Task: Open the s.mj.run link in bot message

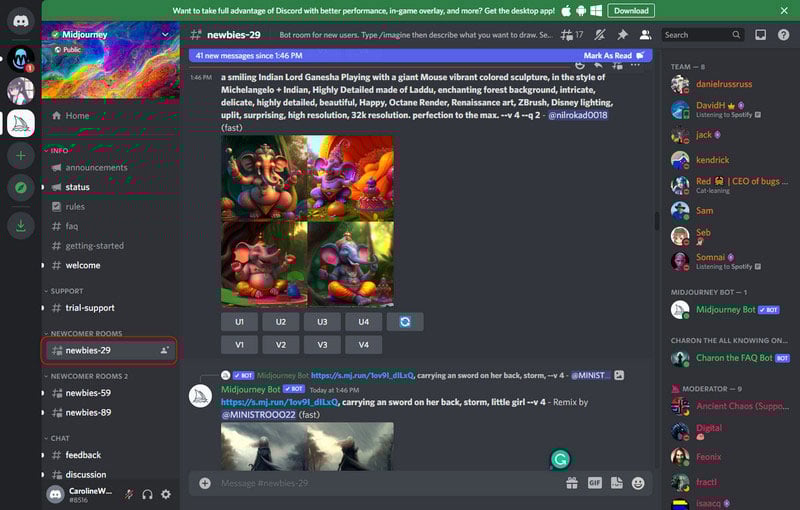Action: [279, 402]
